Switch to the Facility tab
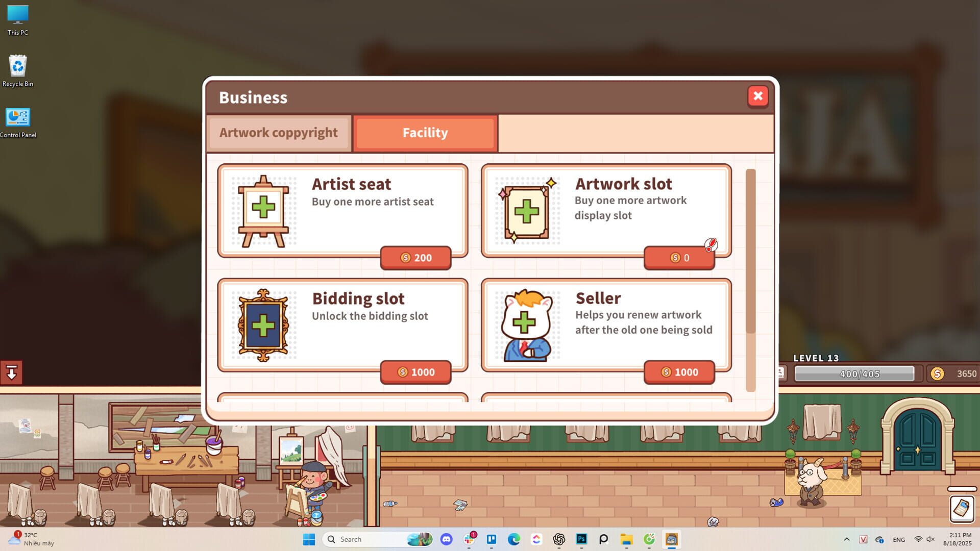Viewport: 980px width, 551px height. (x=425, y=133)
